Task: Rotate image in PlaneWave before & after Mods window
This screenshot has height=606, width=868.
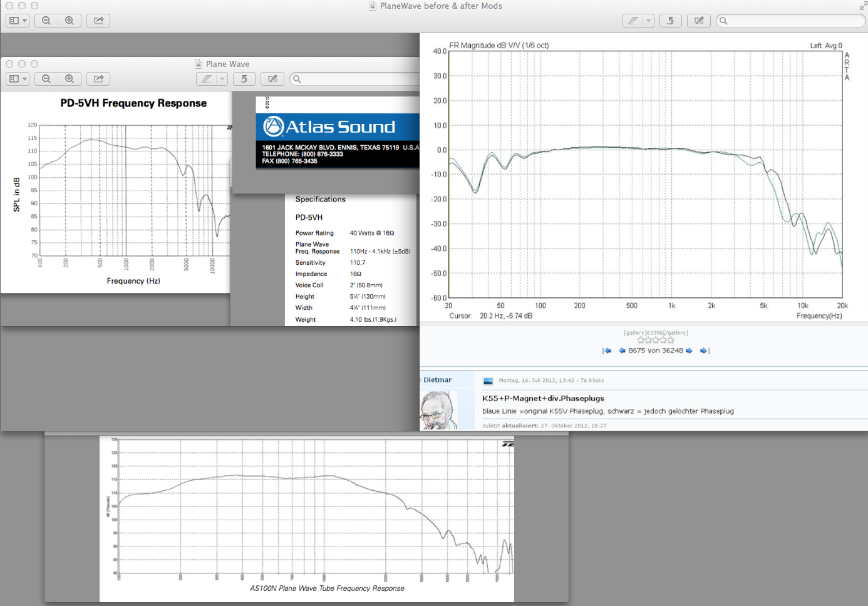Action: click(670, 21)
